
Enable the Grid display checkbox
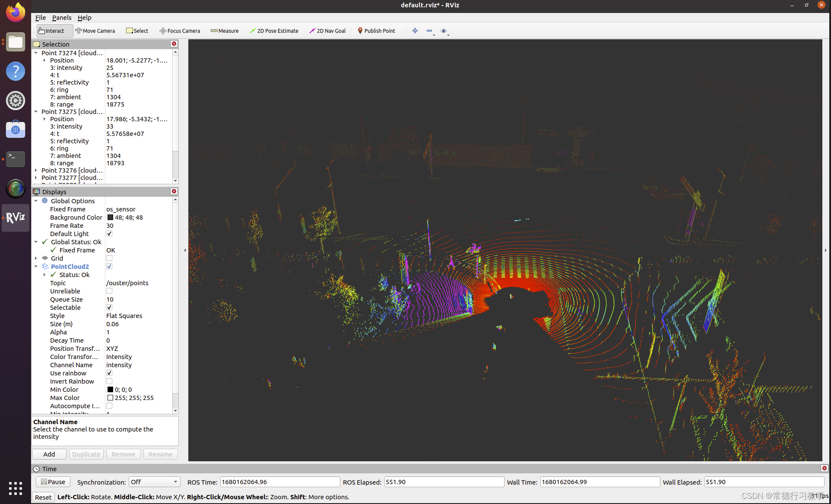tap(109, 258)
